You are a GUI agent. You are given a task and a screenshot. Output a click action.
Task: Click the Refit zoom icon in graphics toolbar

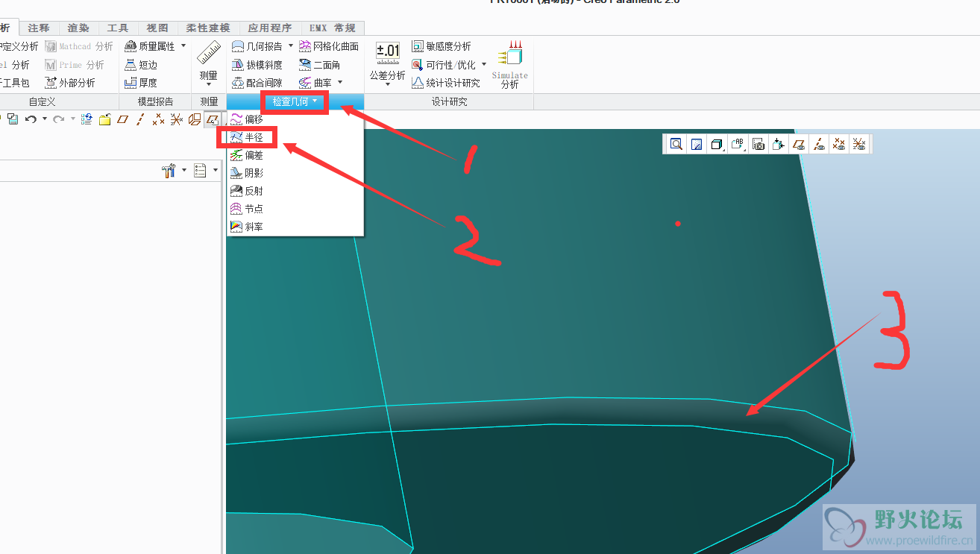(x=676, y=144)
